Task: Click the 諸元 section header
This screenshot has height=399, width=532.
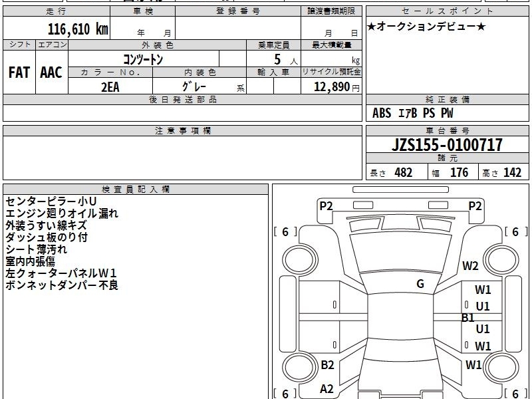Action: pos(447,158)
